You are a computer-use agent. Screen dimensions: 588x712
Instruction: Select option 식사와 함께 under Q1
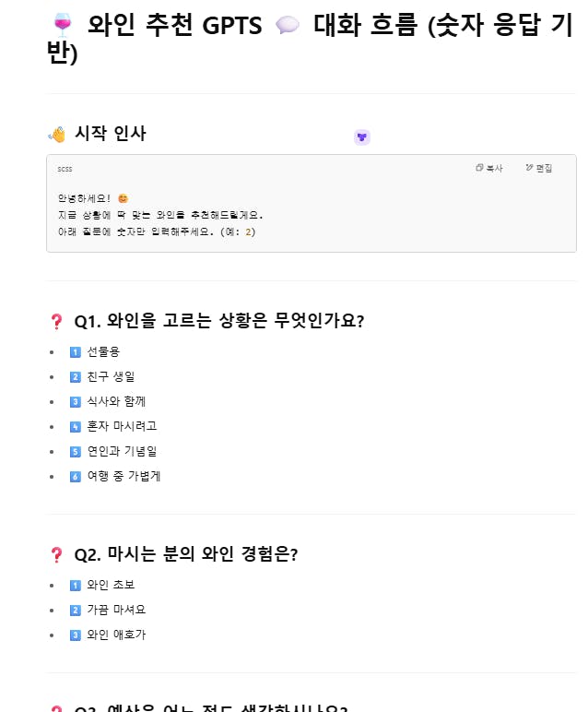tap(116, 401)
